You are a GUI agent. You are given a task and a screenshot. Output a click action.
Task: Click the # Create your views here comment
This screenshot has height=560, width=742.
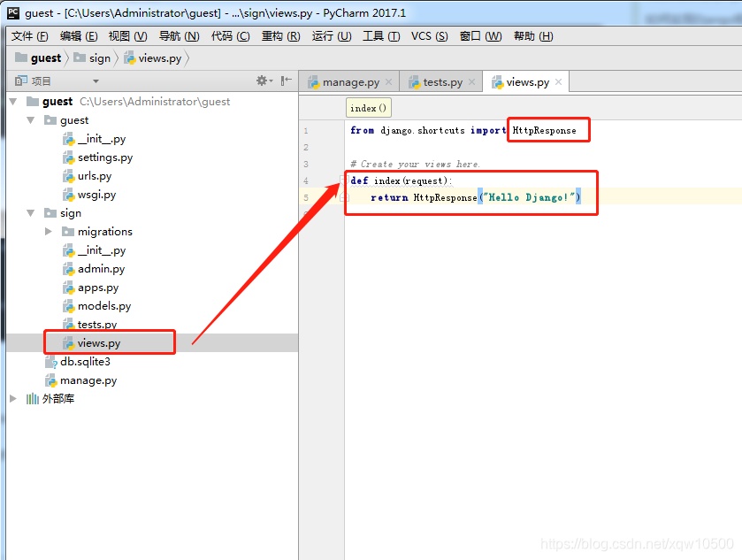click(415, 165)
